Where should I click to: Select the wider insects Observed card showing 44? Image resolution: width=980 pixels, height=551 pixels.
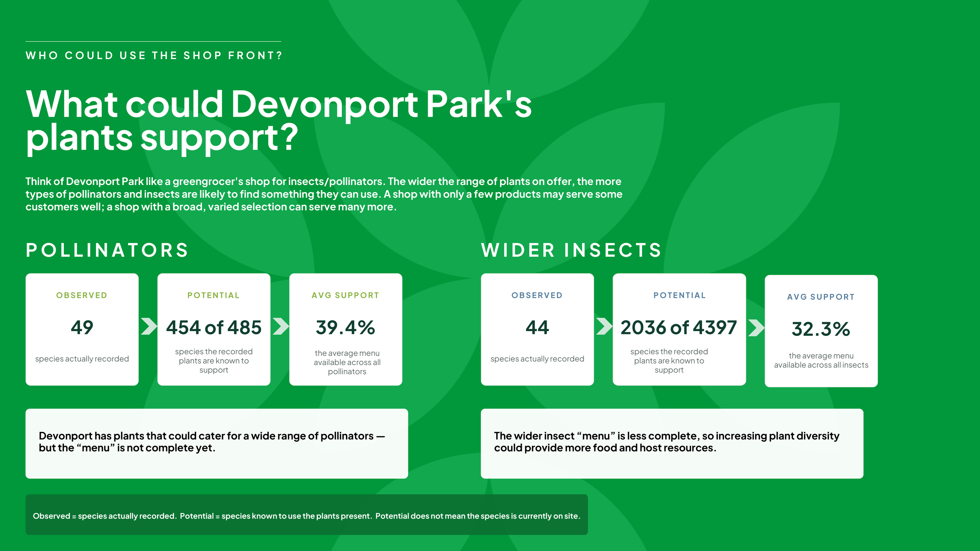coord(537,330)
